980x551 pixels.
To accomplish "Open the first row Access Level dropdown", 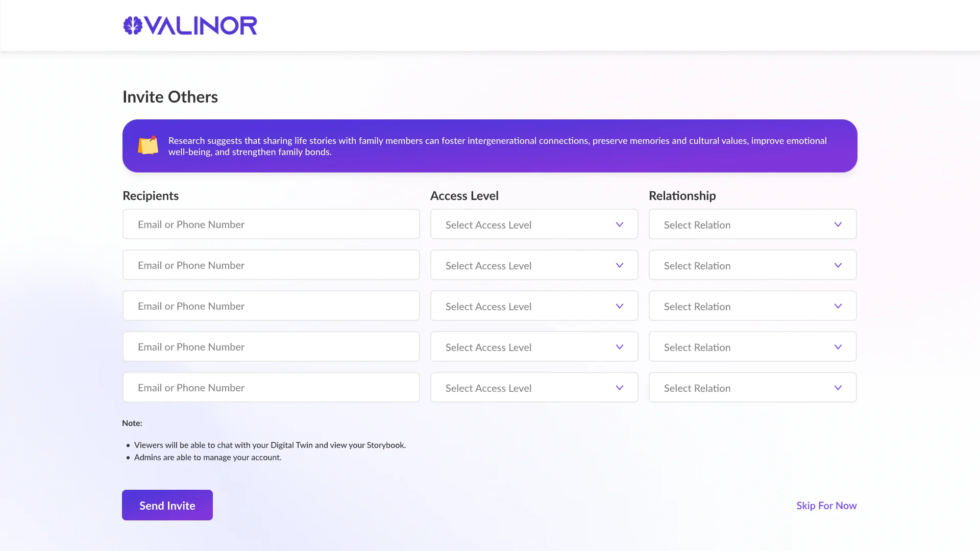I will (x=534, y=224).
